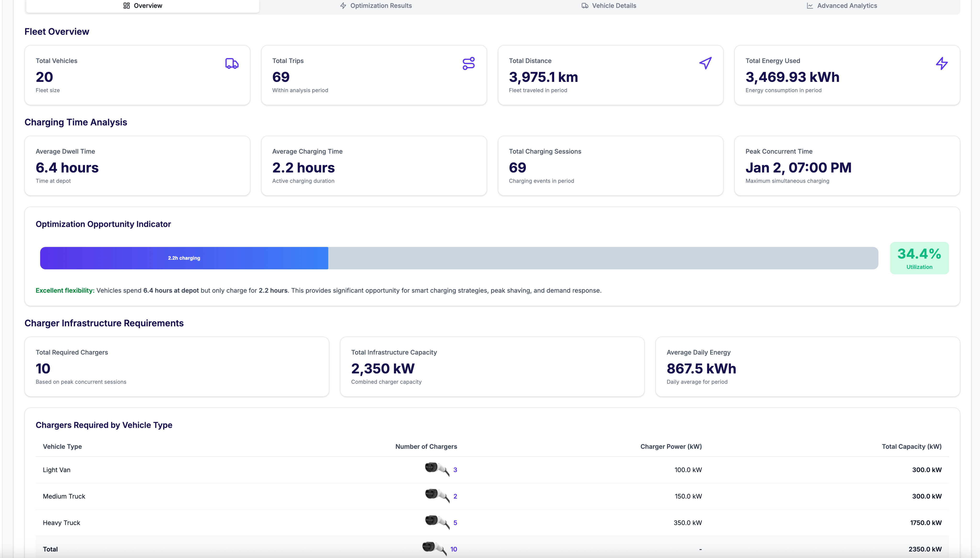Image resolution: width=980 pixels, height=558 pixels.
Task: Click the lightning bolt icon in Total Energy Used
Action: (x=942, y=63)
